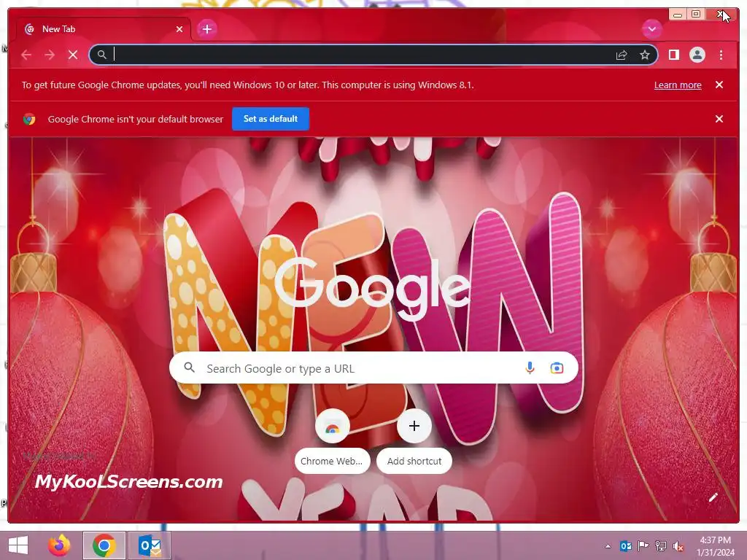747x560 pixels.
Task: Open Outlook from the taskbar
Action: point(150,545)
